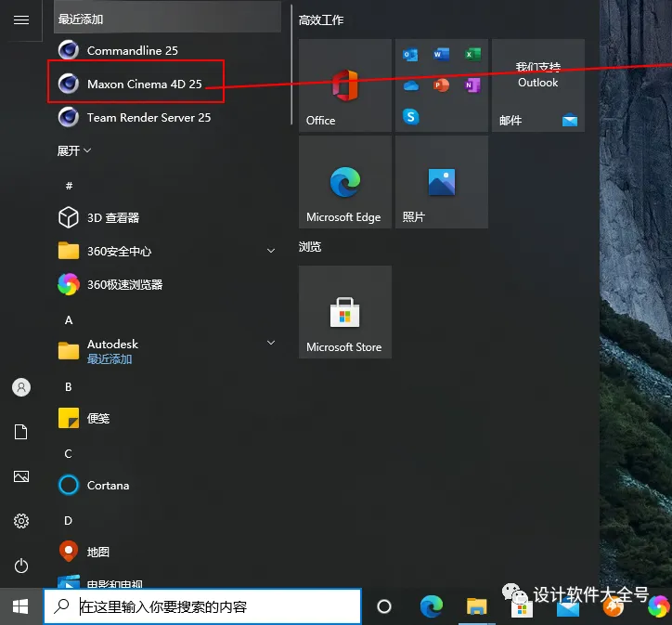Open Word in the Office apps tile
The image size is (672, 625).
[x=441, y=55]
